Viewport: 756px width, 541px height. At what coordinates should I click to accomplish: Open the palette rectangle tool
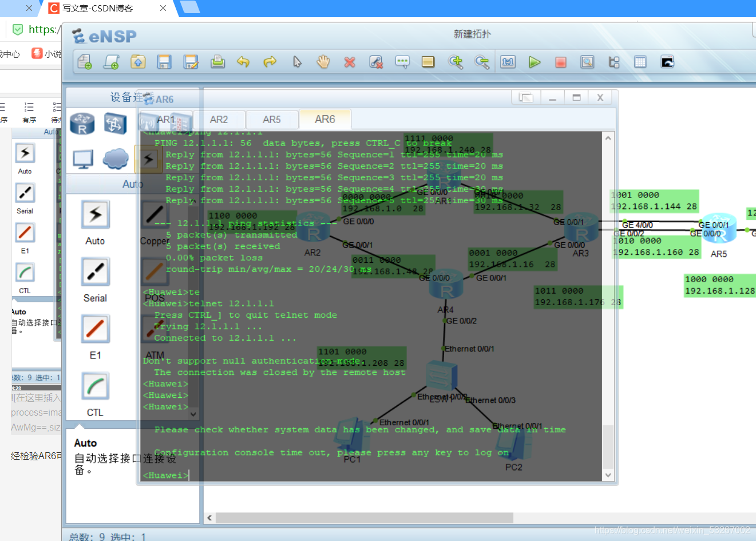pyautogui.click(x=428, y=62)
